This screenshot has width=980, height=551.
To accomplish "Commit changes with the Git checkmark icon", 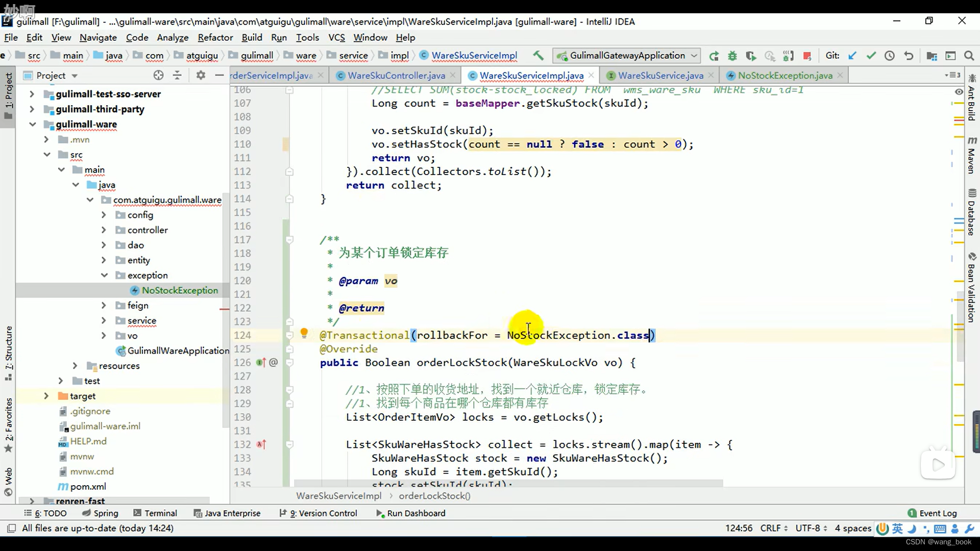I will click(871, 56).
